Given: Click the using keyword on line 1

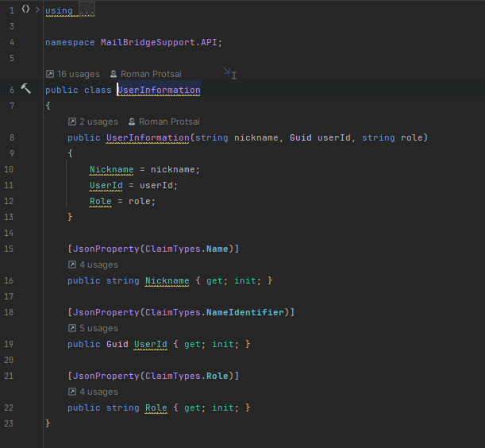Looking at the screenshot, I should point(59,10).
